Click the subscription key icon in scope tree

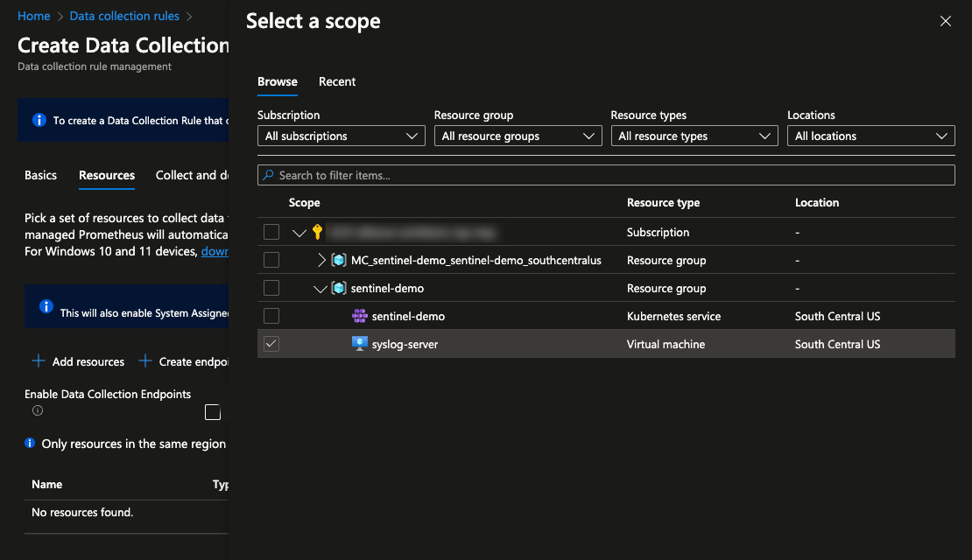(x=317, y=232)
